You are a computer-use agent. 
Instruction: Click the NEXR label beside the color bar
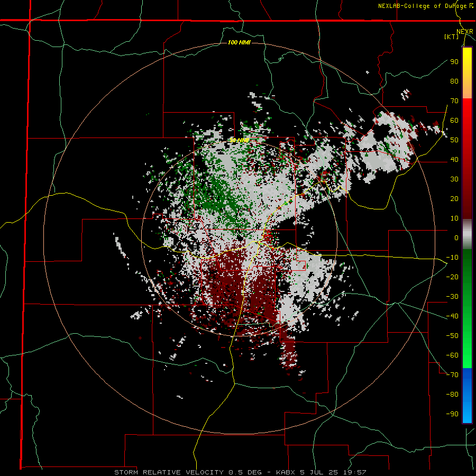coord(465,32)
